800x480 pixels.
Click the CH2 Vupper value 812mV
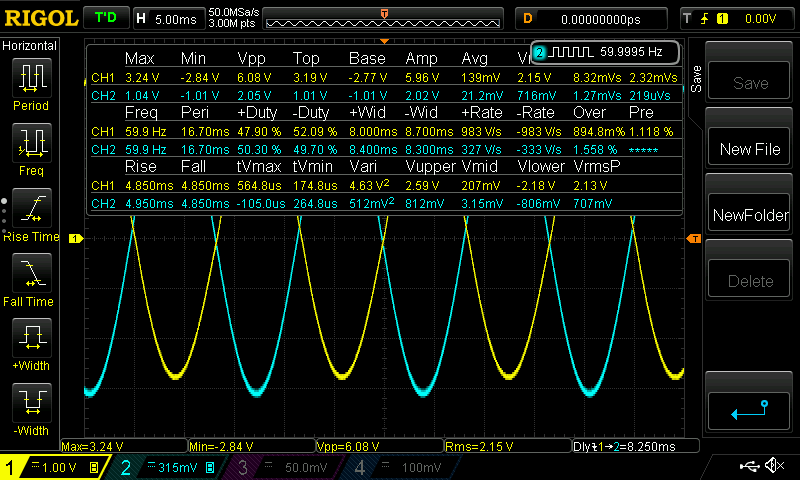pos(424,204)
